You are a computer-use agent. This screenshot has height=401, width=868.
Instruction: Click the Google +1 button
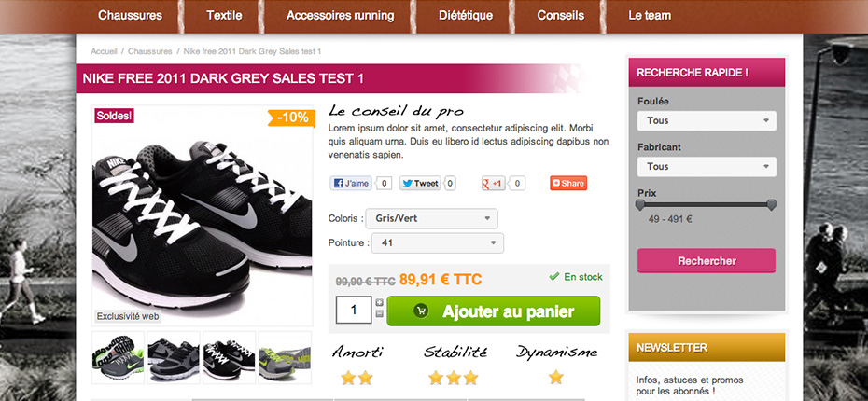[493, 184]
